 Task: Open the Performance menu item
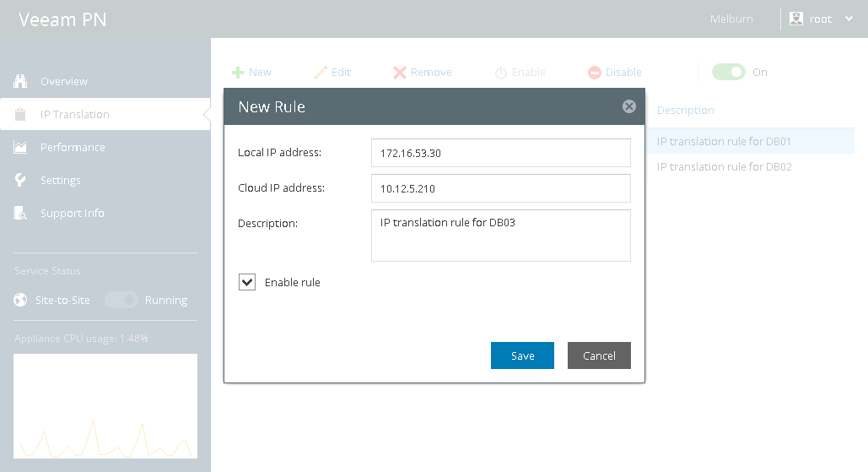pyautogui.click(x=73, y=147)
